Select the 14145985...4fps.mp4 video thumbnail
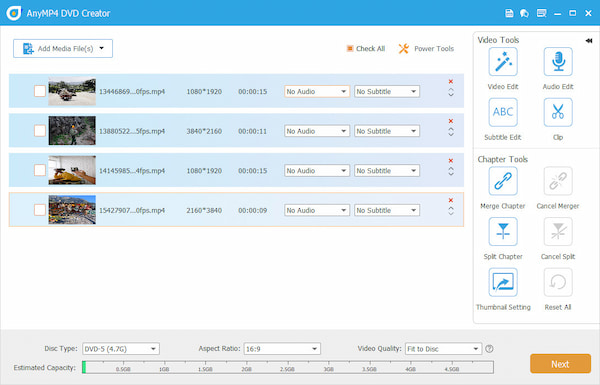Image resolution: width=600 pixels, height=385 pixels. coord(72,170)
